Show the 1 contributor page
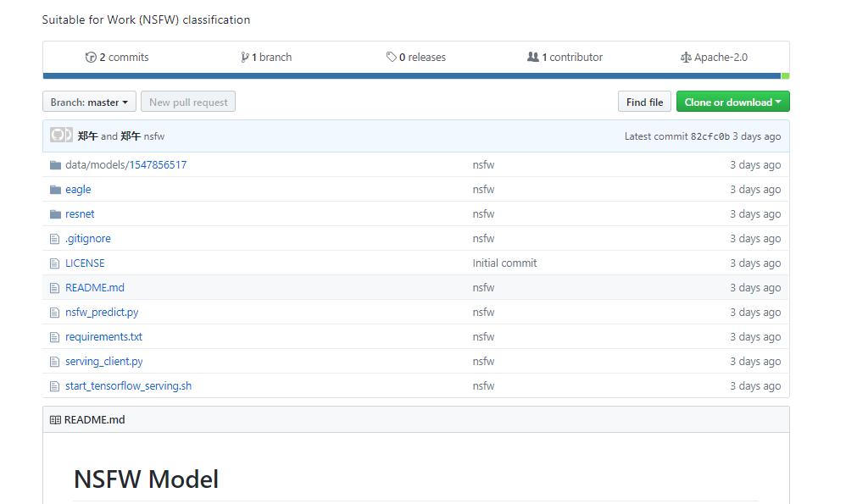This screenshot has height=504, width=857. [565, 58]
